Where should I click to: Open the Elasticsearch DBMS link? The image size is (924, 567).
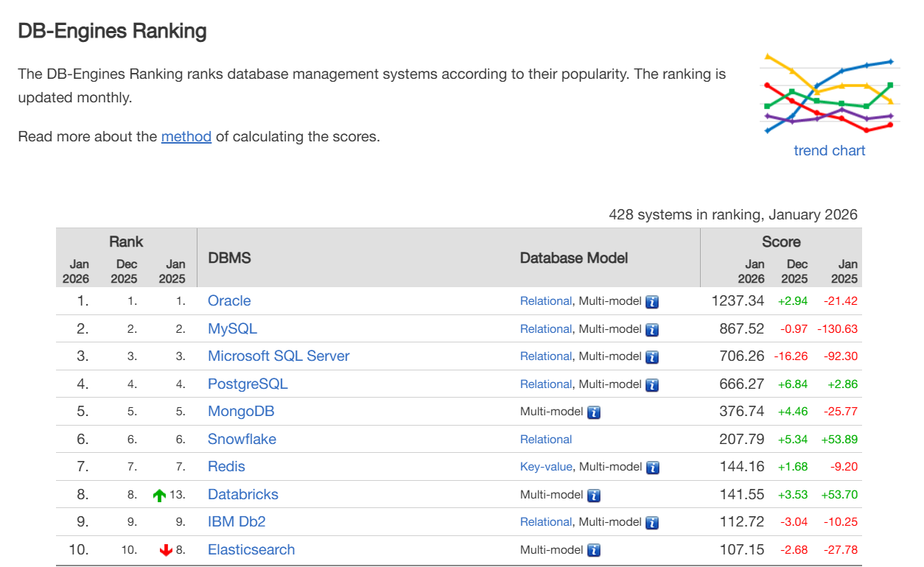[x=251, y=549]
